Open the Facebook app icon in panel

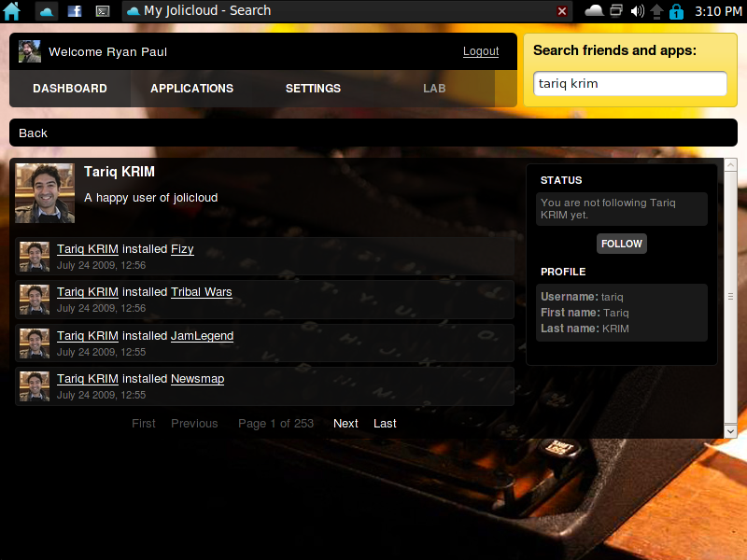[75, 11]
